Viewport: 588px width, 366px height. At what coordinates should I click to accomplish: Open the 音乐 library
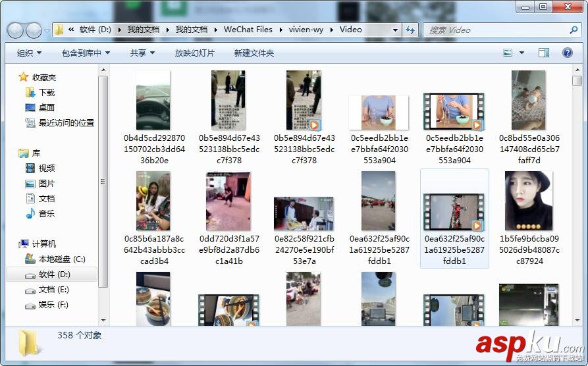(40, 214)
